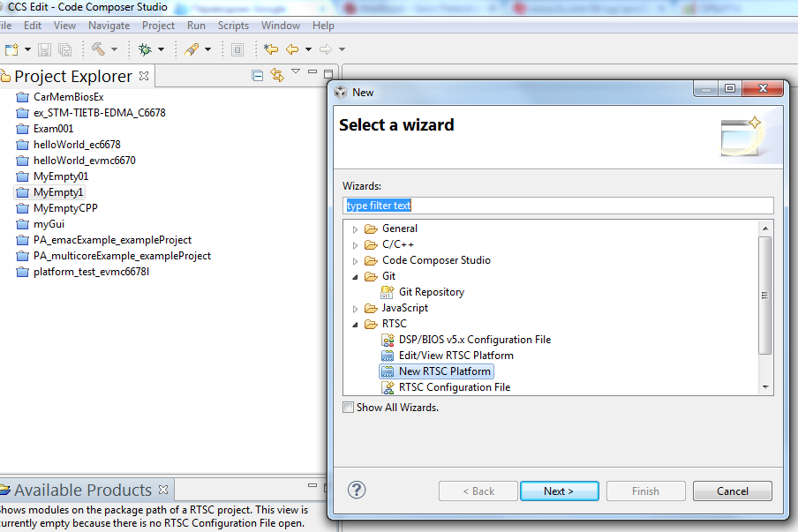The width and height of the screenshot is (798, 532).
Task: Open the Build hammer dropdown arrow
Action: click(114, 49)
